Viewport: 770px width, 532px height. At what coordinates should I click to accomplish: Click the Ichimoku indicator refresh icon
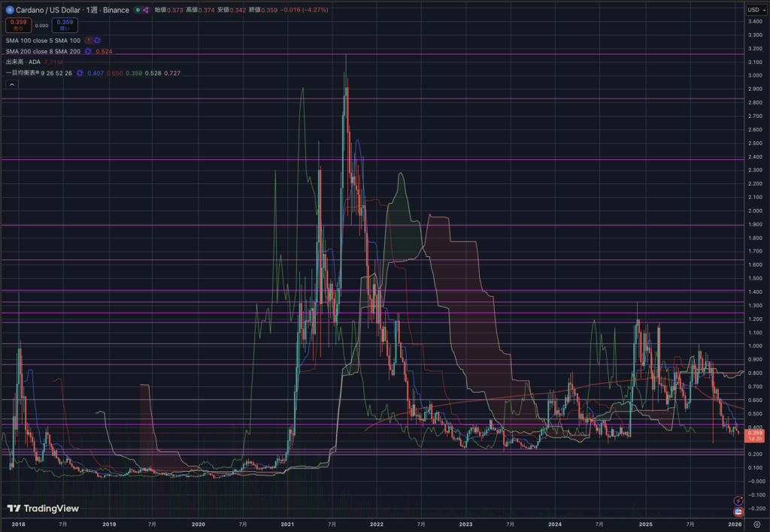pyautogui.click(x=79, y=73)
